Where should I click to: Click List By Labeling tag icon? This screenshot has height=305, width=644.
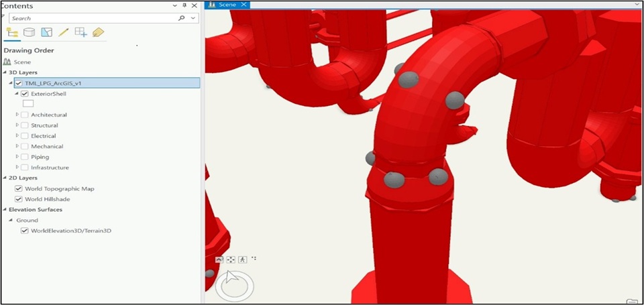(x=98, y=32)
